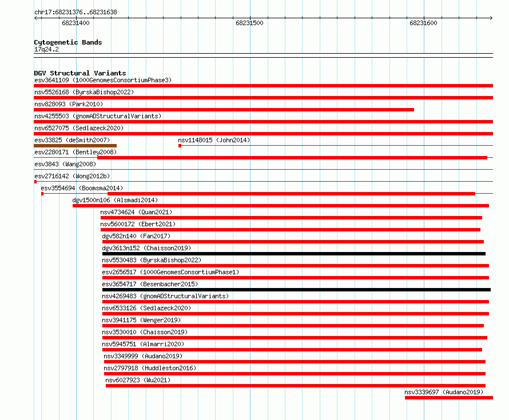Click the black dgv3613n152 variant bar
This screenshot has height=420, width=509.
(x=294, y=254)
